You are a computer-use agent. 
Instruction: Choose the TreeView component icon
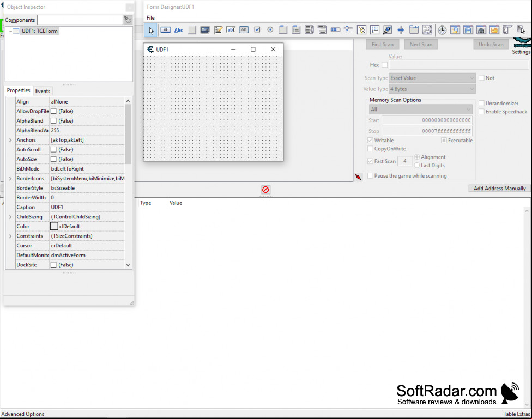tap(361, 30)
